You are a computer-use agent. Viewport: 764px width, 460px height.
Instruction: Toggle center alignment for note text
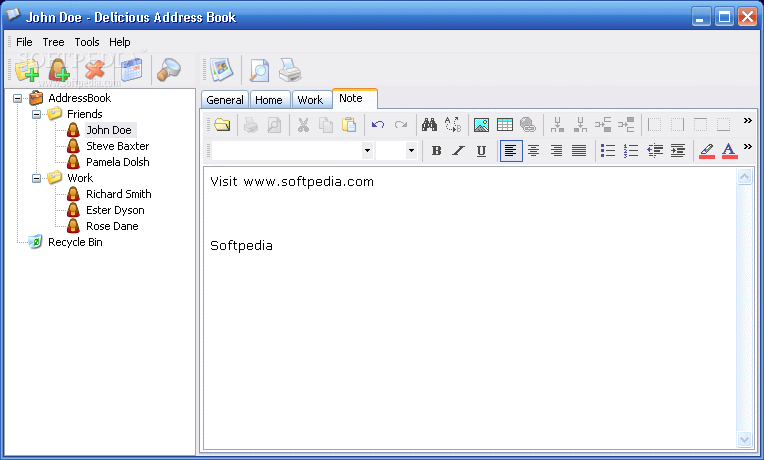pyautogui.click(x=534, y=151)
